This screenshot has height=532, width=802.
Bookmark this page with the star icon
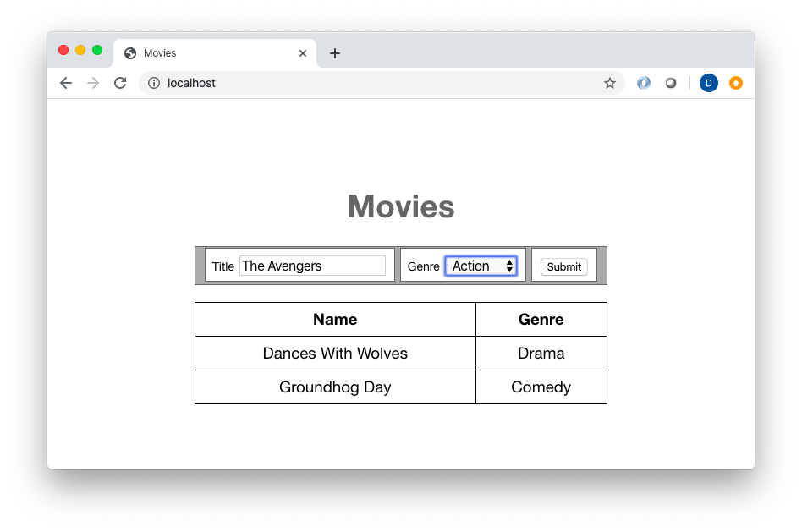(x=610, y=83)
